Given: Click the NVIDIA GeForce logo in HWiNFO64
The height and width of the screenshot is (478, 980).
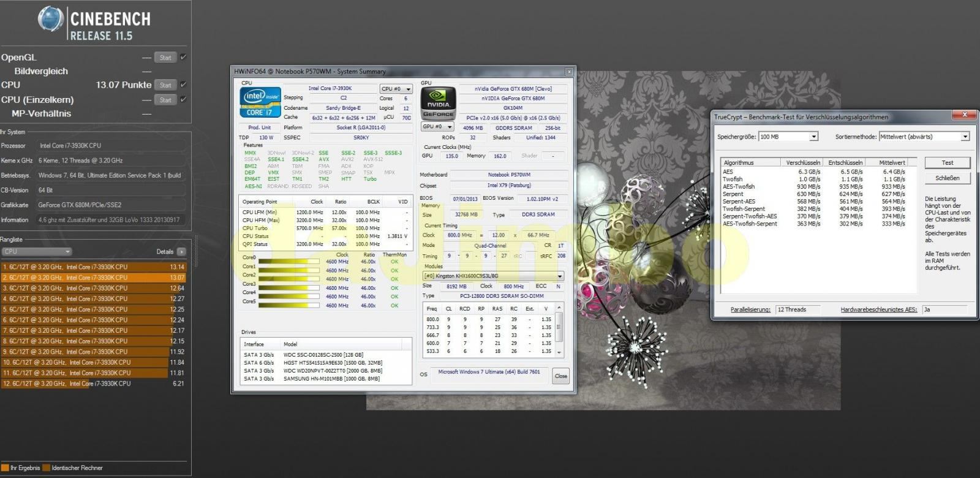Looking at the screenshot, I should [x=438, y=103].
